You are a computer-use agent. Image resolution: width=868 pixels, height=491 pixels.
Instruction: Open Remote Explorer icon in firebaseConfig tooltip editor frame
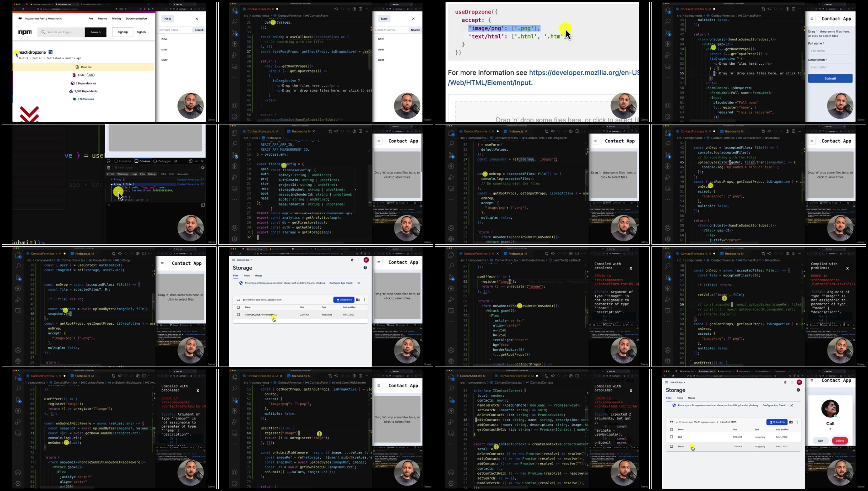click(234, 188)
